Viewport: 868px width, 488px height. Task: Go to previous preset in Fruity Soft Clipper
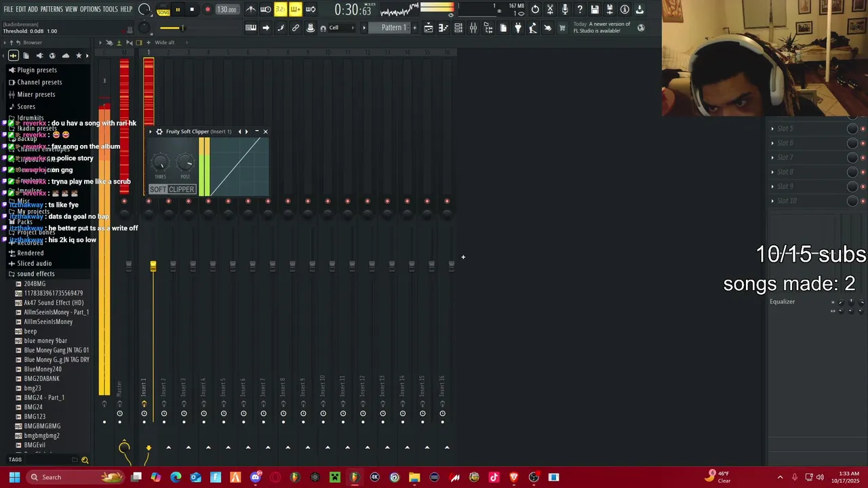coord(239,131)
